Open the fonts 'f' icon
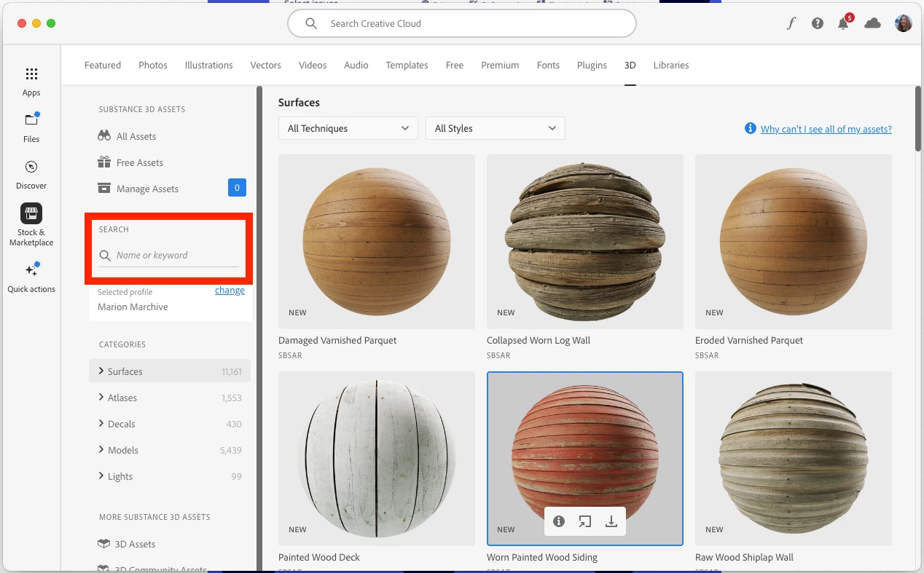This screenshot has width=924, height=573. coord(791,23)
